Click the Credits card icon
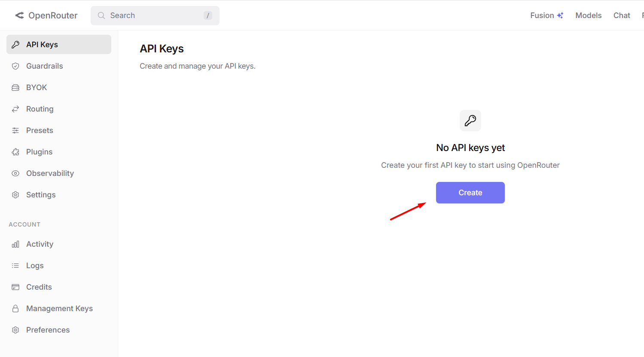Viewport: 644px width, 357px height. [15, 287]
